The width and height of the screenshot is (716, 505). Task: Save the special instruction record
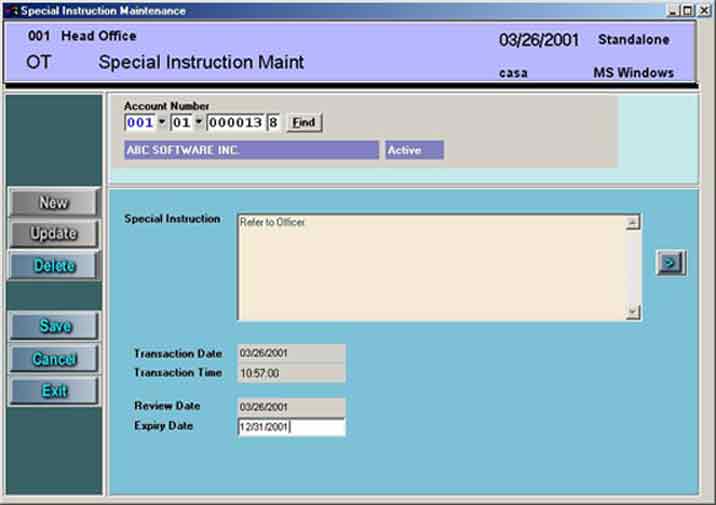click(55, 326)
